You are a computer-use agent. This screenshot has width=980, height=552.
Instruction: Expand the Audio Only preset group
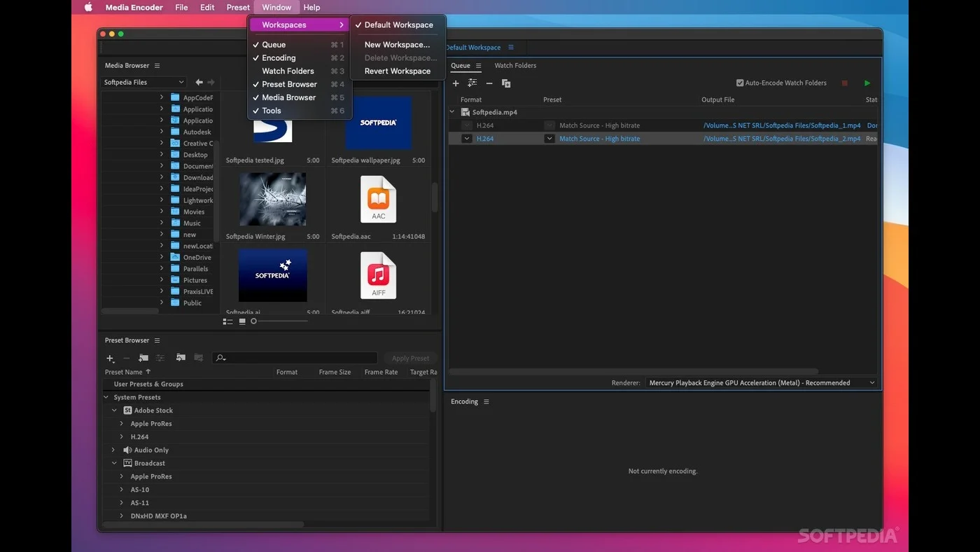(x=113, y=450)
